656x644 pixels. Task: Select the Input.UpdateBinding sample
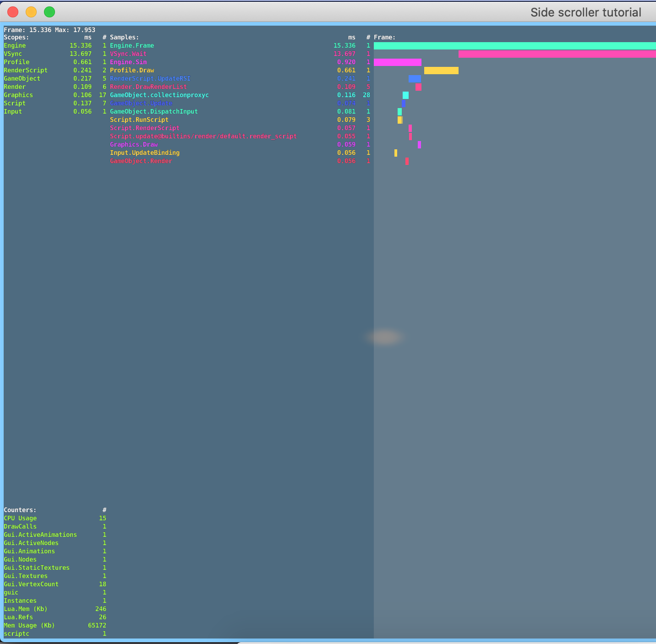[x=144, y=153]
